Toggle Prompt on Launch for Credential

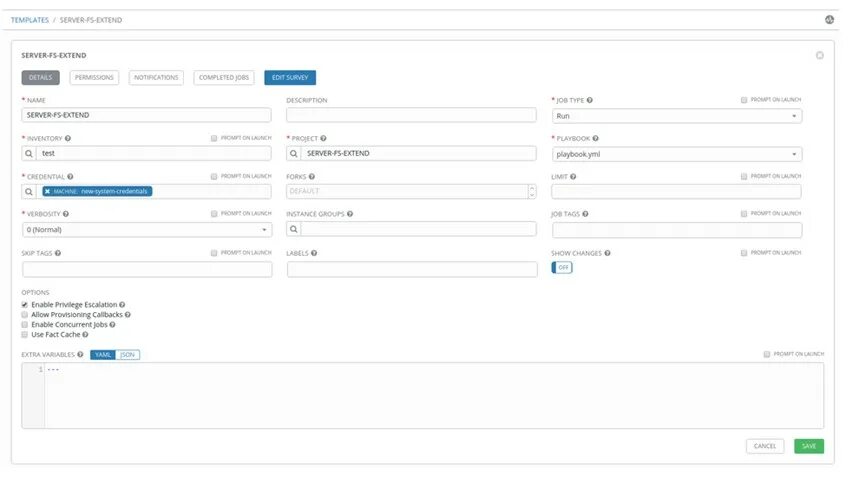coord(214,176)
